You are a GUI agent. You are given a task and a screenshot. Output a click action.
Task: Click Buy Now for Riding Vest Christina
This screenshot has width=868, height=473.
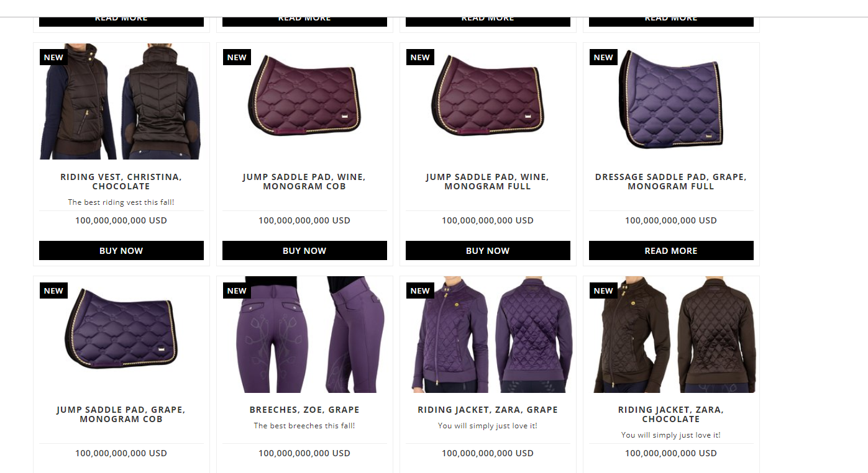(x=121, y=251)
